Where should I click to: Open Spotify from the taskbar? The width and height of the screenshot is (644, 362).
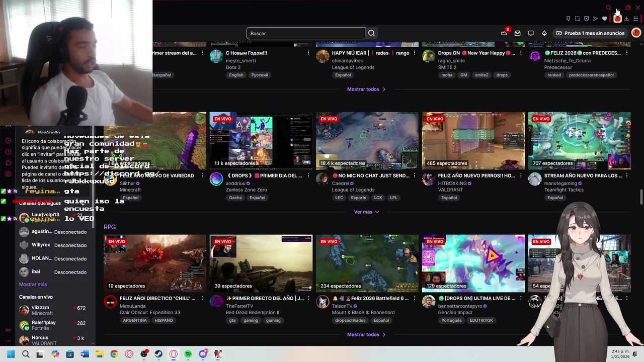188,354
